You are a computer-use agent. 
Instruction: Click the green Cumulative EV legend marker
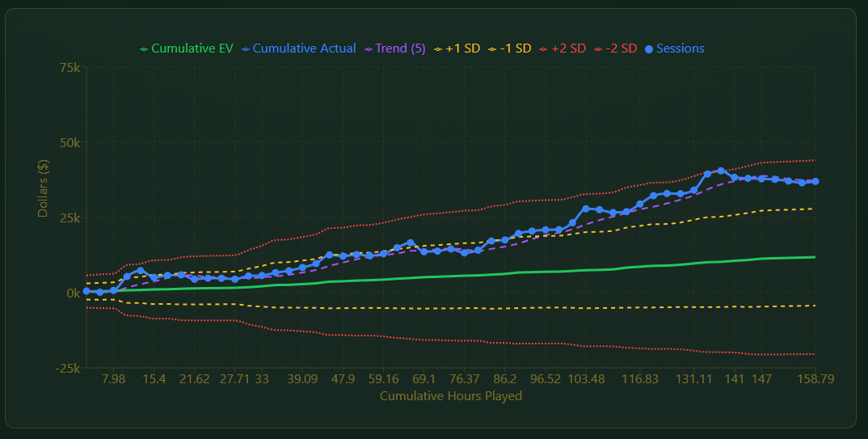145,49
